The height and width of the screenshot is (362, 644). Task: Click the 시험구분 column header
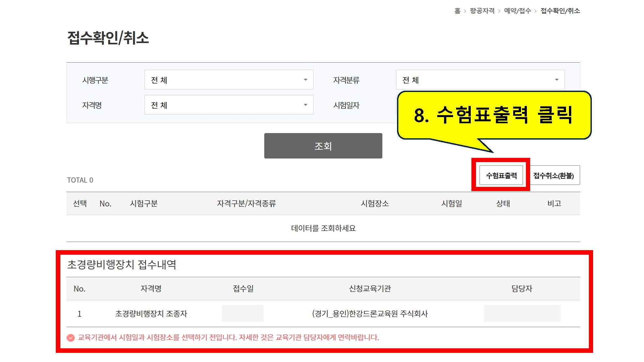[x=144, y=204]
